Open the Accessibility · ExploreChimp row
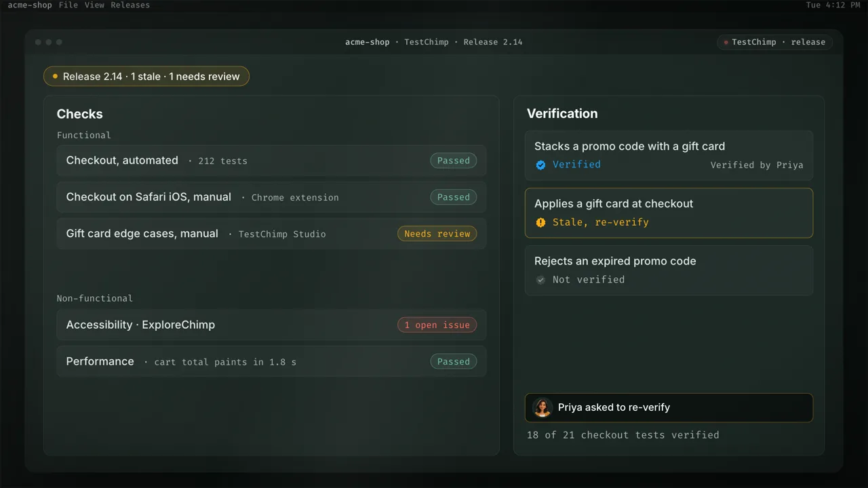 (x=271, y=325)
